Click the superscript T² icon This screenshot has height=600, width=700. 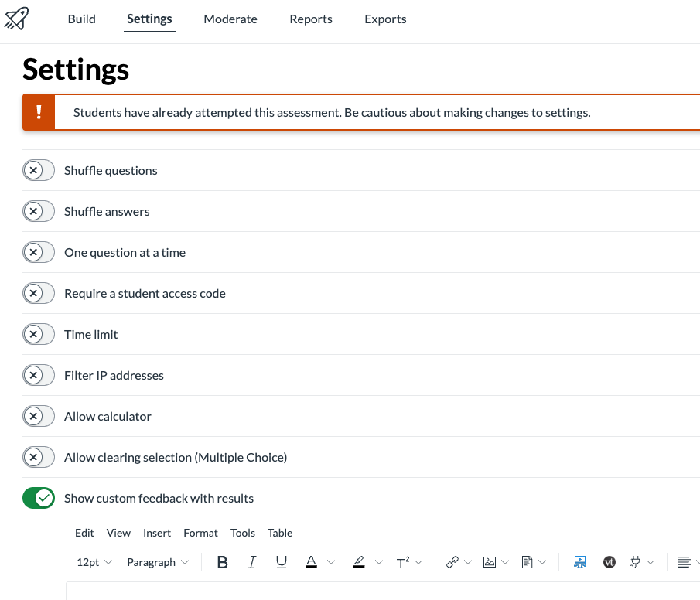pyautogui.click(x=403, y=563)
